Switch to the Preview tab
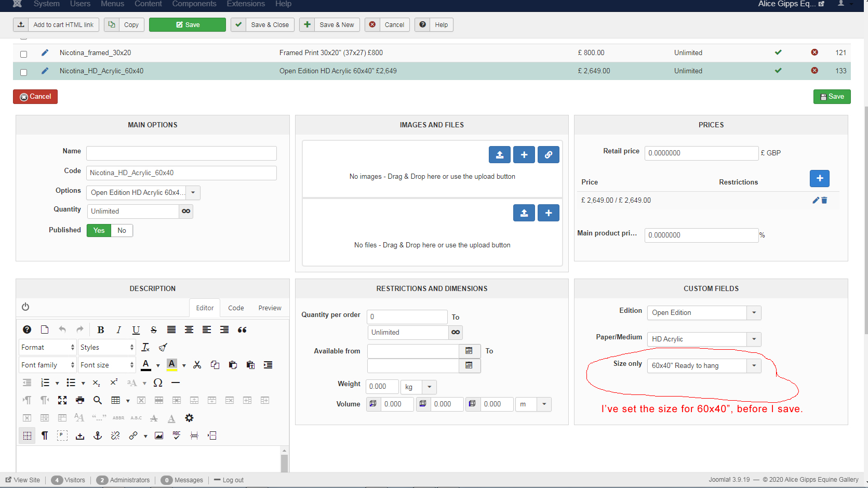The image size is (868, 488). pos(270,308)
